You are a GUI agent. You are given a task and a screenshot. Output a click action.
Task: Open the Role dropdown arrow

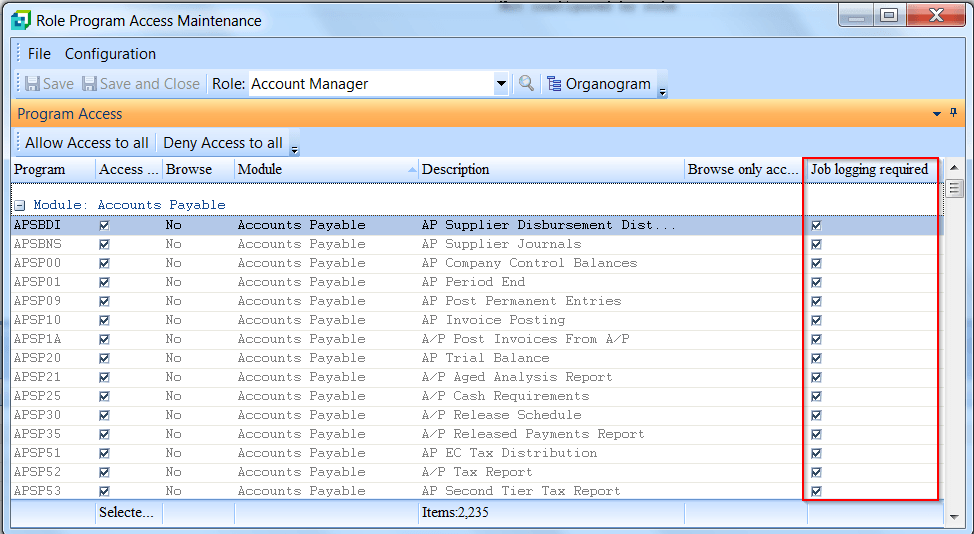pyautogui.click(x=501, y=83)
